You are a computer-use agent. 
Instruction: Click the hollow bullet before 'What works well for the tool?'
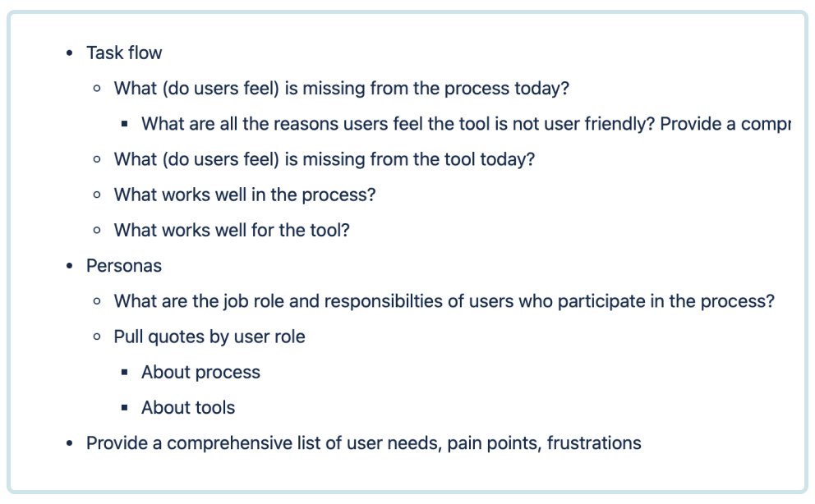pos(97,230)
